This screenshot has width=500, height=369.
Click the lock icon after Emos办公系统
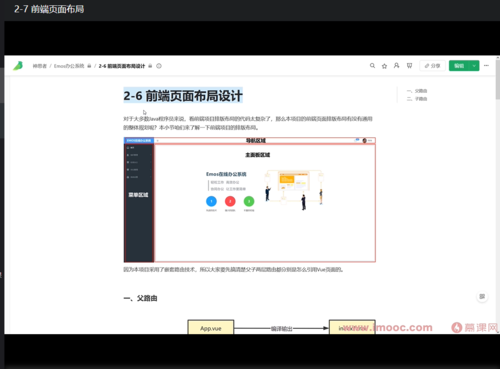[x=89, y=66]
